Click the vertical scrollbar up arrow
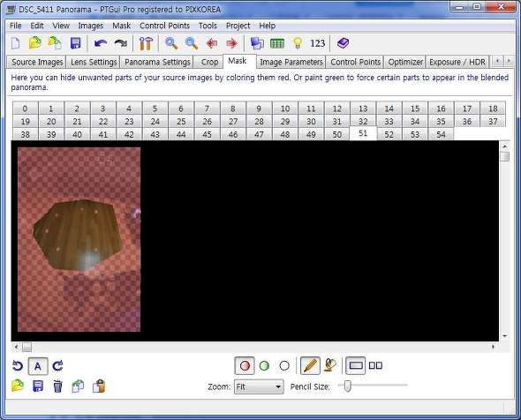521x420 pixels. (505, 146)
